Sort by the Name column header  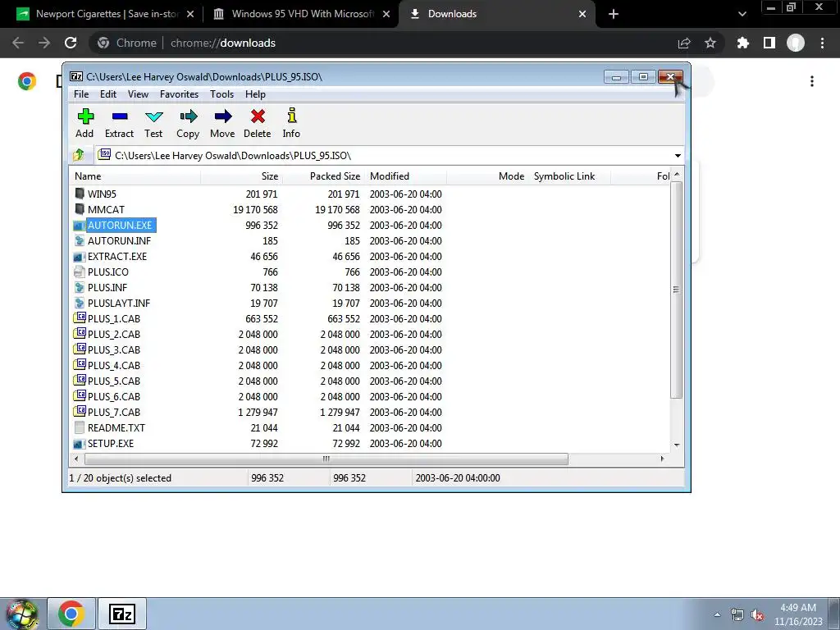click(135, 176)
